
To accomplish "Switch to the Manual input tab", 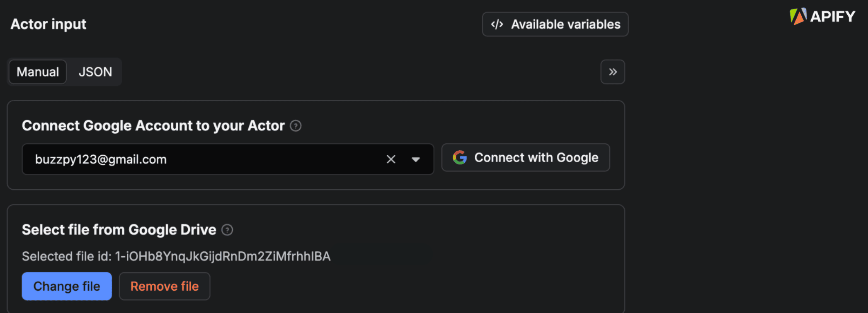I will click(x=38, y=72).
